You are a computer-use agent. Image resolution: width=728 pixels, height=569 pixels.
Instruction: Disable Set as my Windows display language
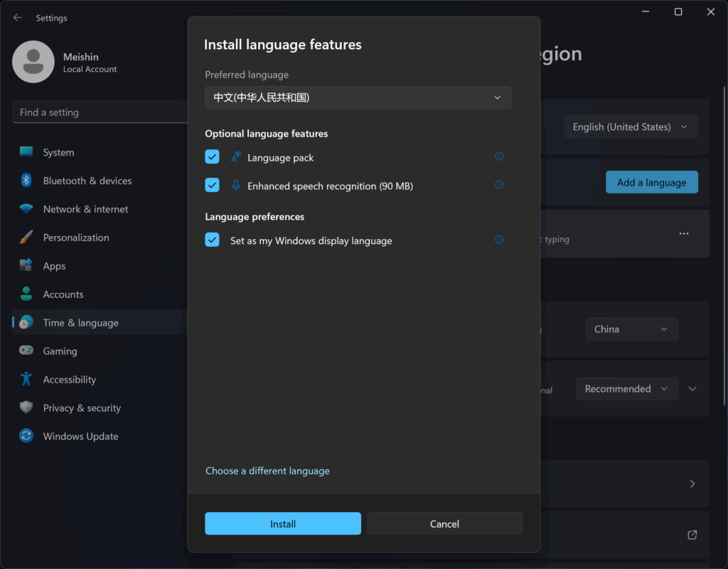tap(212, 240)
